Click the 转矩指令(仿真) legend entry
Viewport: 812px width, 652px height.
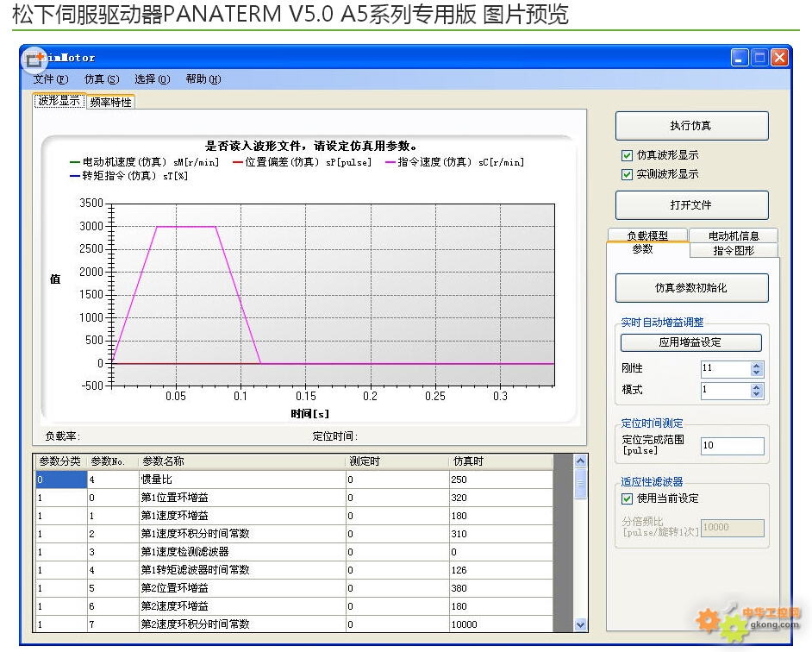coord(128,176)
